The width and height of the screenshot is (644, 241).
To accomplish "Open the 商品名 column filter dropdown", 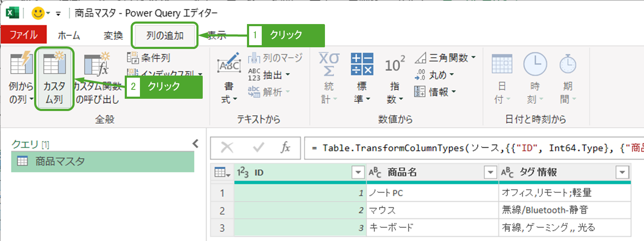I will click(x=490, y=172).
